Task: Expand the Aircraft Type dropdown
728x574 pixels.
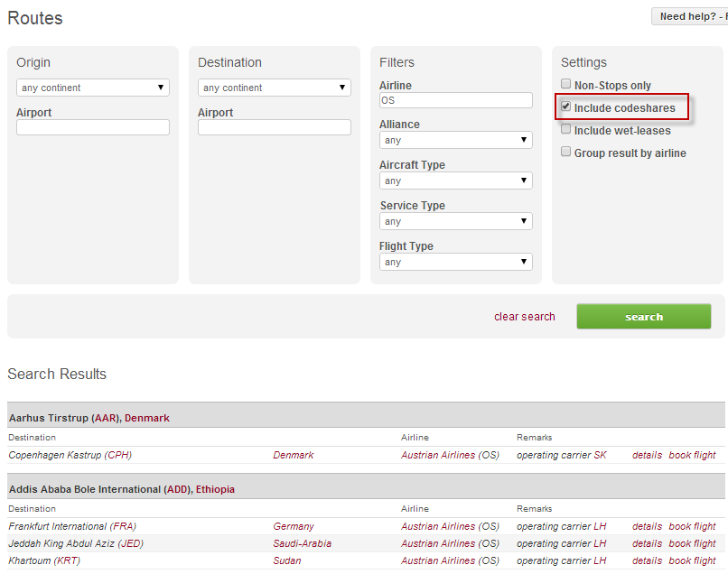Action: click(455, 181)
